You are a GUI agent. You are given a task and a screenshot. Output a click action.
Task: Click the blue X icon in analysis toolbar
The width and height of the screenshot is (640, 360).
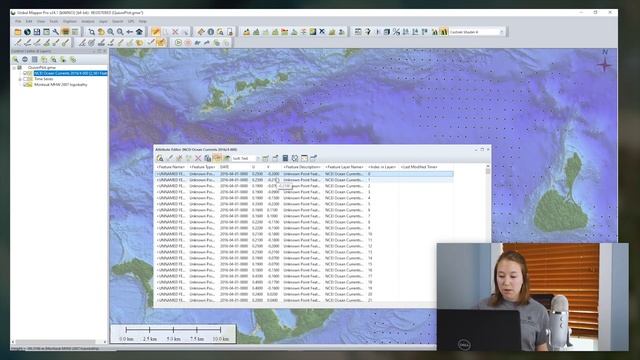(322, 32)
